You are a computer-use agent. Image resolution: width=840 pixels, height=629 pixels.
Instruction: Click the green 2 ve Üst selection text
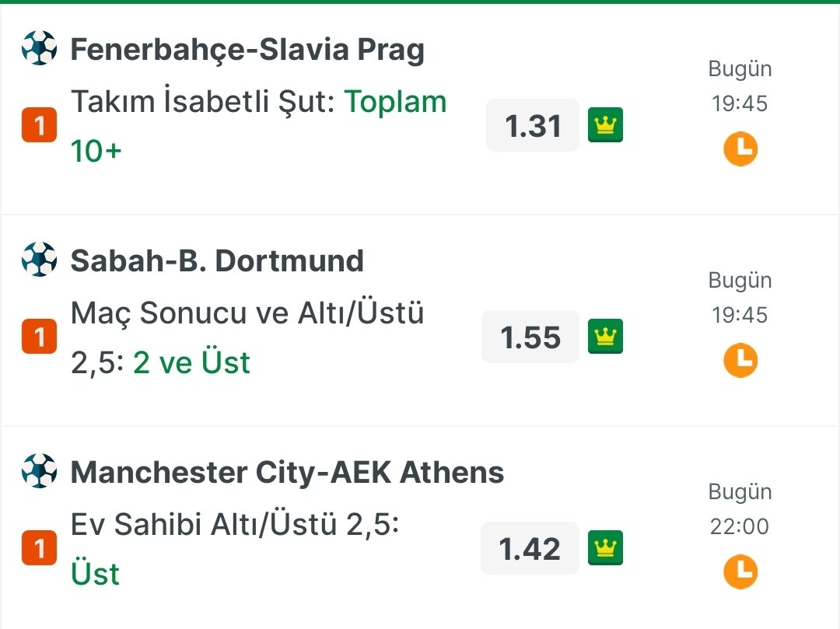191,362
